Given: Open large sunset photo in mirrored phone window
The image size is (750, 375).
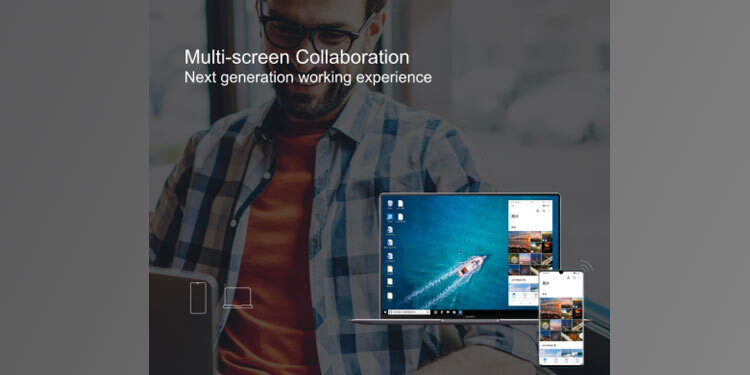Looking at the screenshot, I should tap(519, 242).
